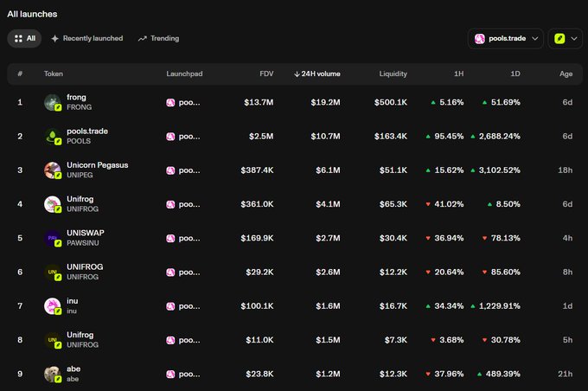Click 24H volume $4.1M cell
Viewport: 588px width, 391px height.
coord(328,204)
